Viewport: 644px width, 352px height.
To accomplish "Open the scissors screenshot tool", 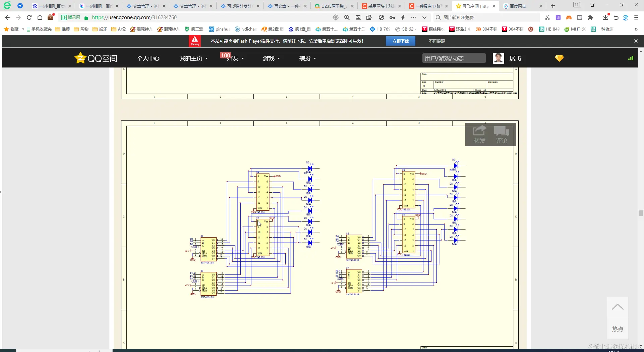I will pos(547,17).
